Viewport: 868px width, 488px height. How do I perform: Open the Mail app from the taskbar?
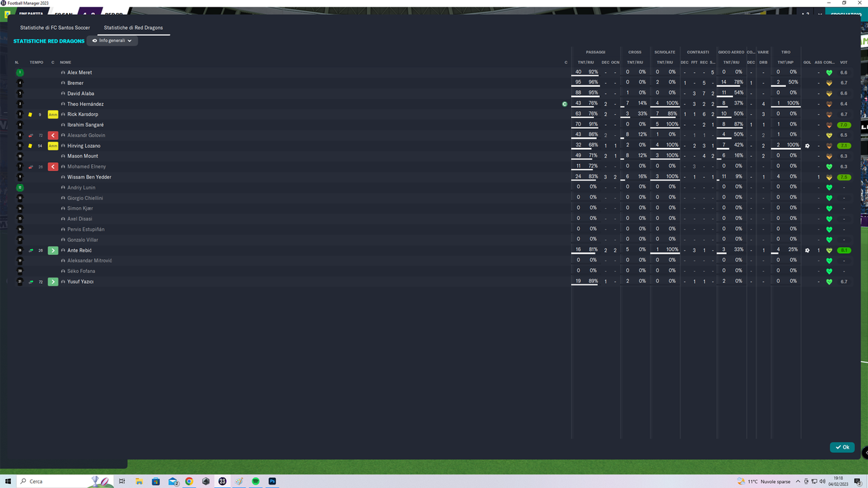click(173, 481)
